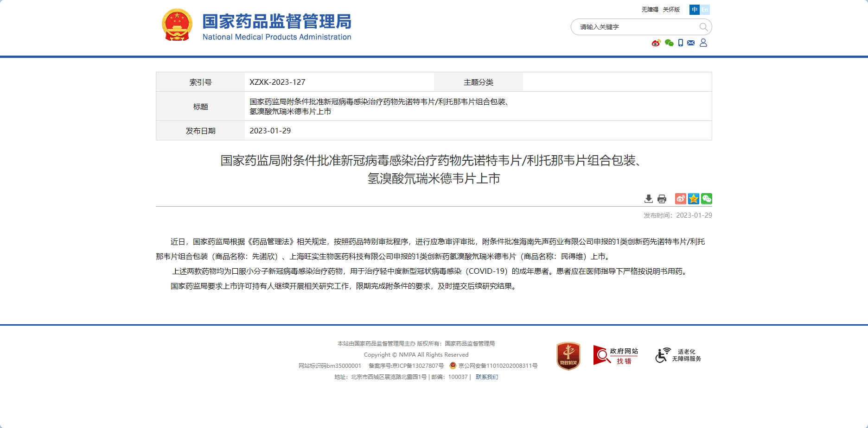868x428 pixels.
Task: Open the header WeChat icon
Action: pyautogui.click(x=669, y=43)
